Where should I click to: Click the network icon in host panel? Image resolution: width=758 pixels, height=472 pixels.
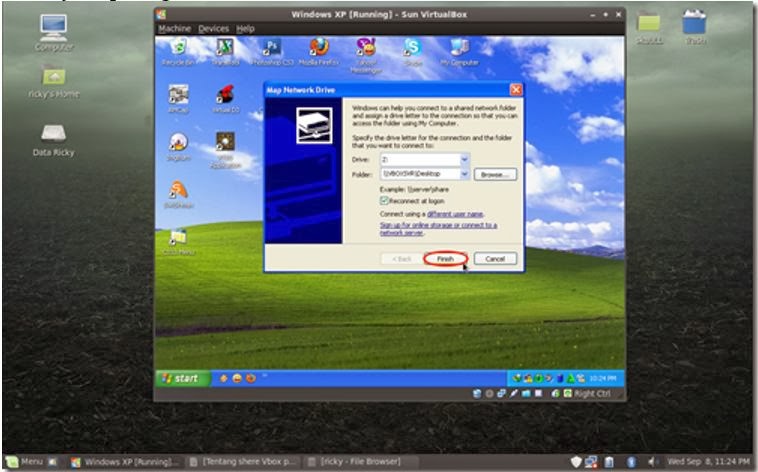tap(591, 462)
